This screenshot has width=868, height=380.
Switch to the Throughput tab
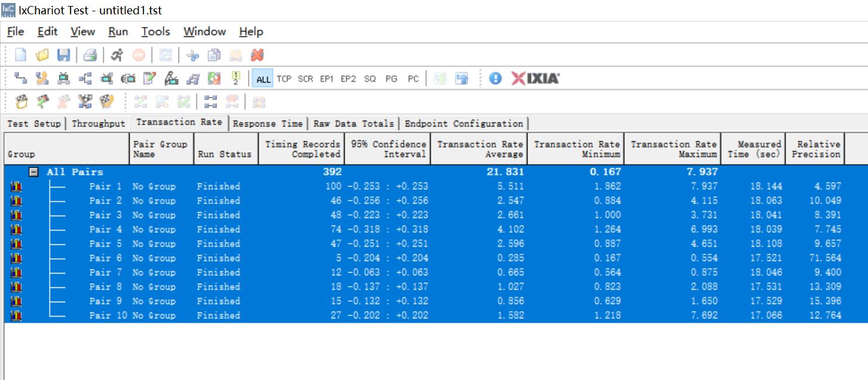pyautogui.click(x=98, y=124)
